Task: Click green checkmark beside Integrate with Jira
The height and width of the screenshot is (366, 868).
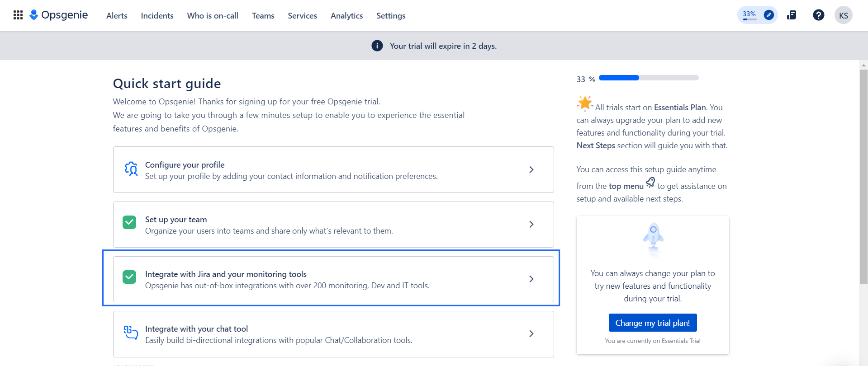Action: [x=129, y=277]
